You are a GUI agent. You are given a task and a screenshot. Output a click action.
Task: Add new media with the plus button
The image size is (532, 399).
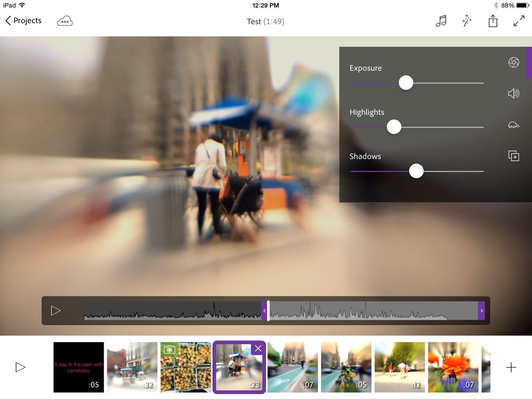[511, 367]
